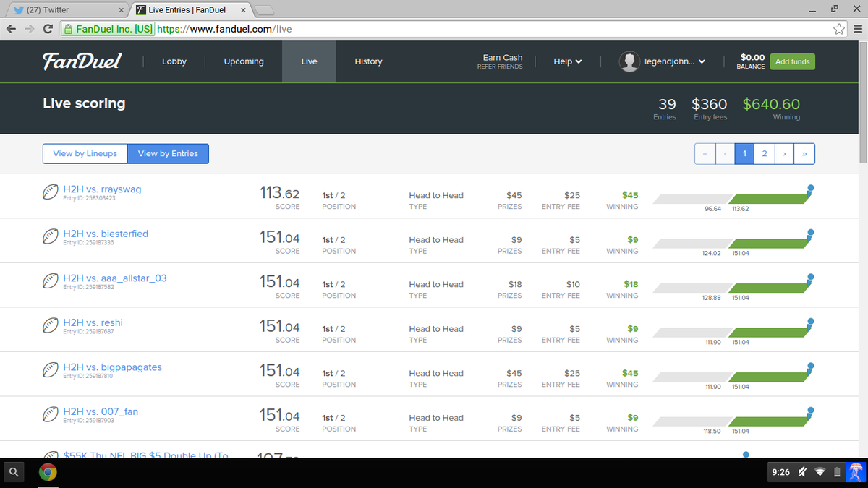Go to page 2 of entries
This screenshot has width=868, height=488.
pos(764,153)
